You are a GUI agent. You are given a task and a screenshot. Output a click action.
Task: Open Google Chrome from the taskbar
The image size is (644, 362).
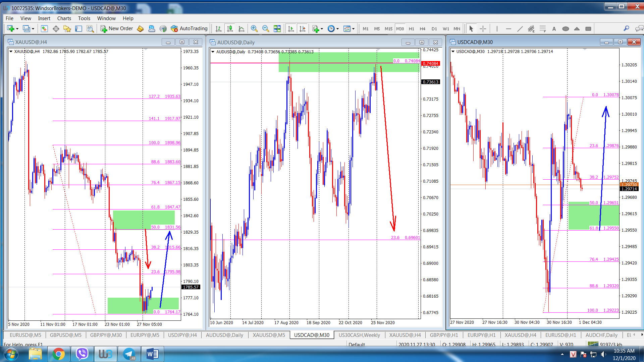(58, 354)
